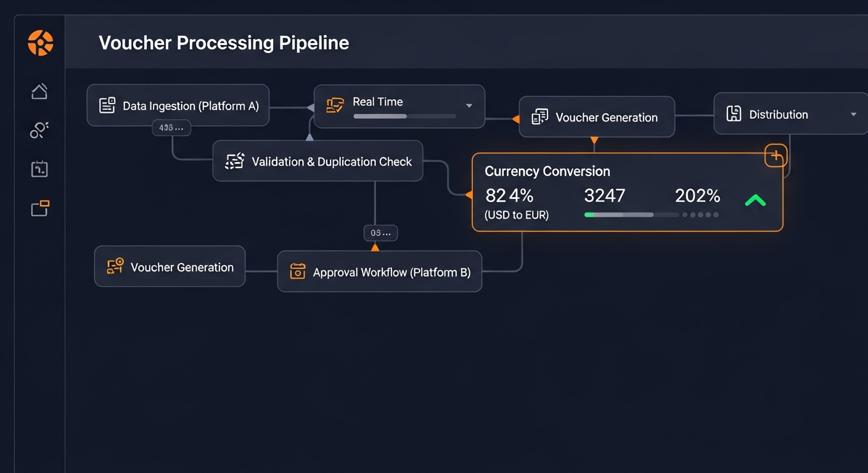868x473 pixels.
Task: Click the plus icon on Currency Conversion card
Action: pyautogui.click(x=776, y=155)
